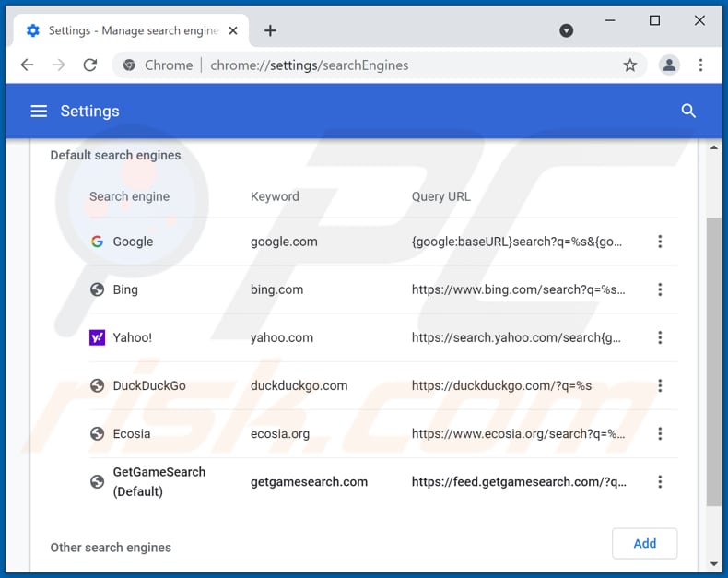Select the Settings - Manage search engines tab
Screen dimensions: 728x578
(x=132, y=30)
